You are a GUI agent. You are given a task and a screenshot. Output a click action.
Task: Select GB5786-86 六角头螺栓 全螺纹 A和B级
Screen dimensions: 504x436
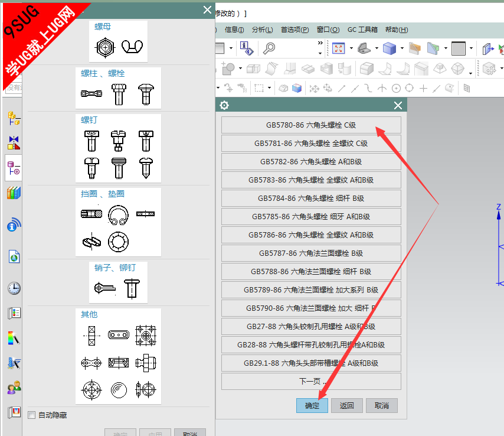point(311,235)
